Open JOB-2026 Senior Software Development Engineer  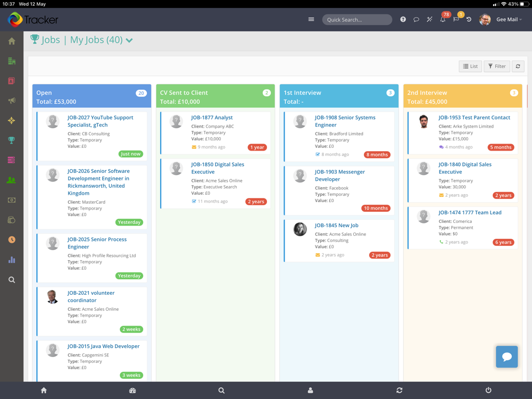98,182
